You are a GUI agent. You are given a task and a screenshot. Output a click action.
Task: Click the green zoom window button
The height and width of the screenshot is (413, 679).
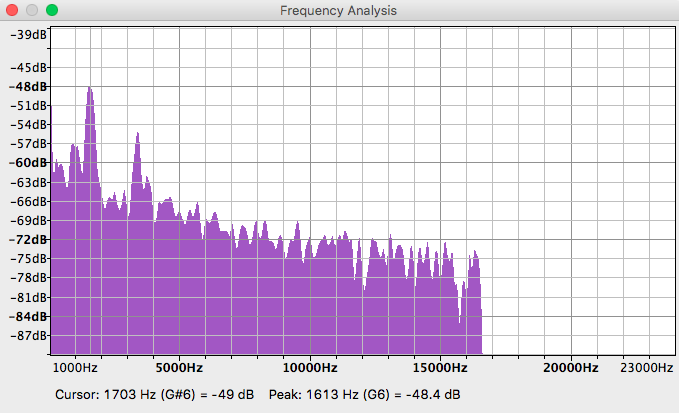pos(52,10)
